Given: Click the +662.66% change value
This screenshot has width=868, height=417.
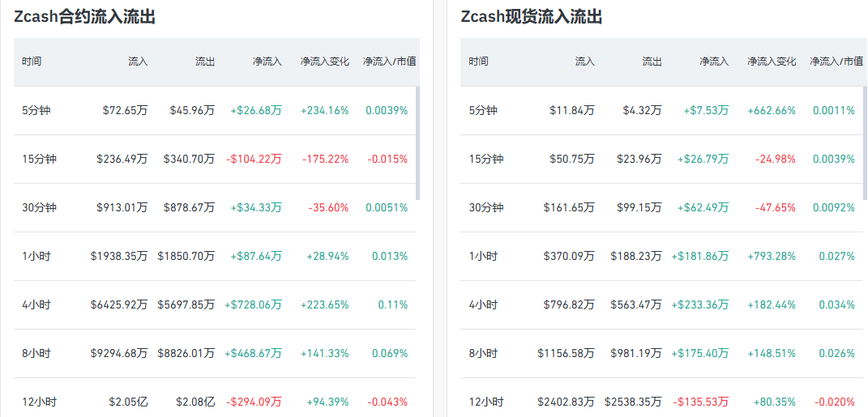Looking at the screenshot, I should [x=772, y=111].
